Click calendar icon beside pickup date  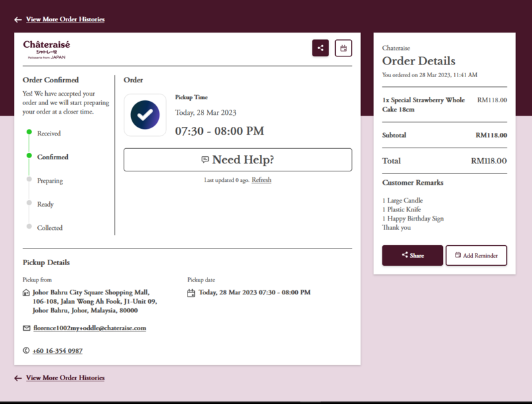[x=191, y=293]
